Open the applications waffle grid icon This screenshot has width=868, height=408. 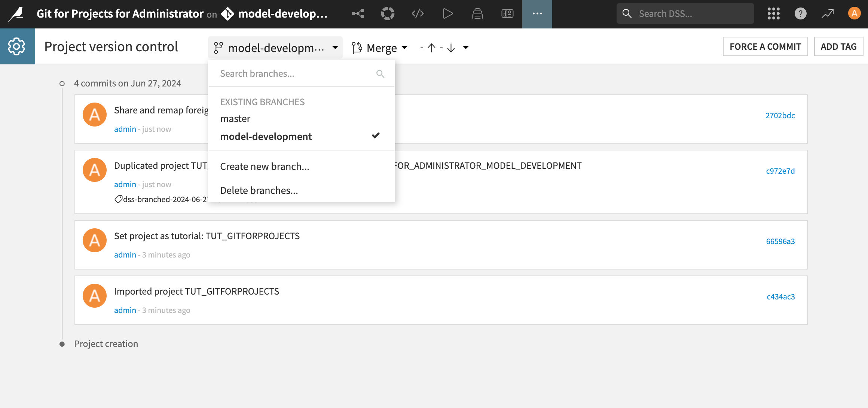(773, 13)
